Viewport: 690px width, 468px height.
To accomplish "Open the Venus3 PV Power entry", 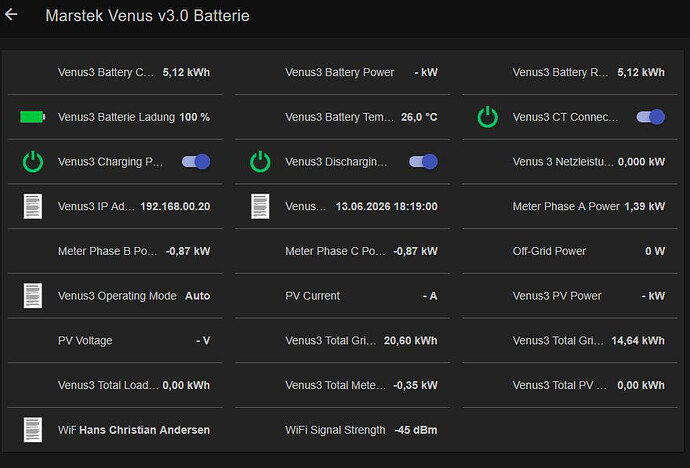I will [570, 296].
